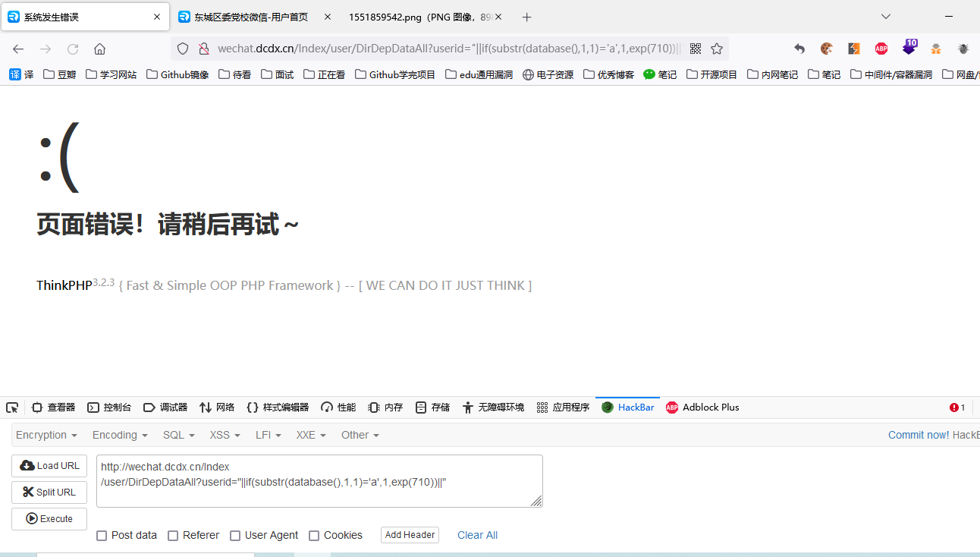
Task: Open the 控制台 console panel
Action: coord(109,408)
